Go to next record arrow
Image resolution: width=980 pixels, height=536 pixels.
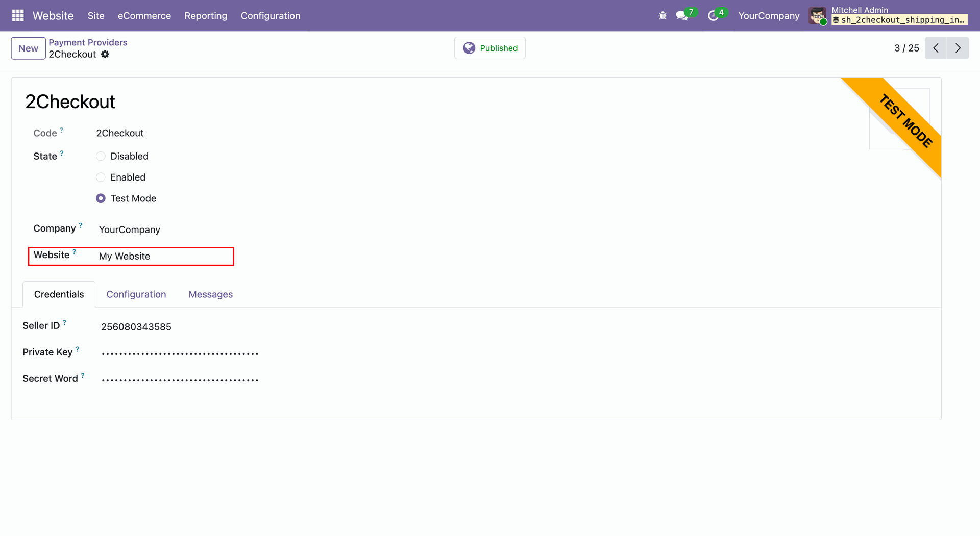(x=958, y=48)
